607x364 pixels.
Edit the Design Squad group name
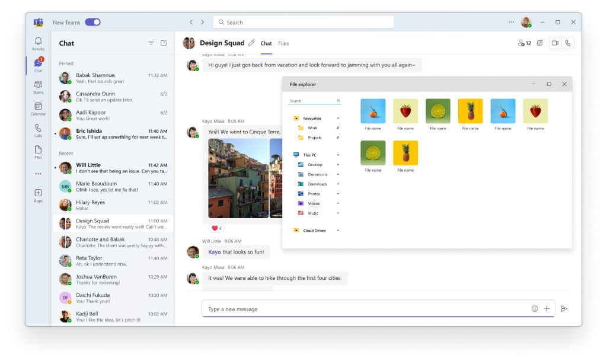[x=251, y=43]
